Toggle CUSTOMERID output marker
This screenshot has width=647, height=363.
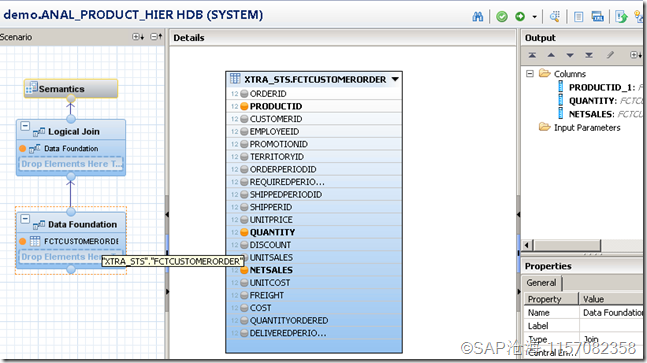[x=244, y=119]
